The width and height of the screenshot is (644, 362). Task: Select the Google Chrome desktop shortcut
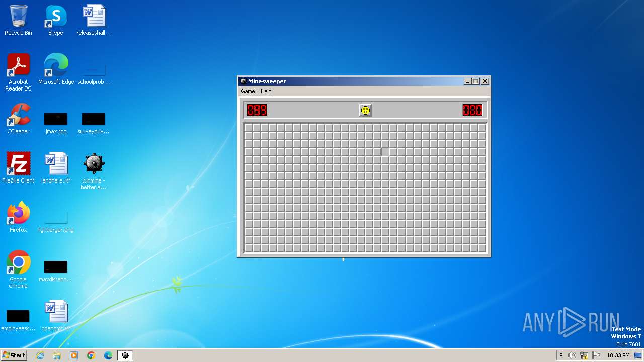coord(18,270)
